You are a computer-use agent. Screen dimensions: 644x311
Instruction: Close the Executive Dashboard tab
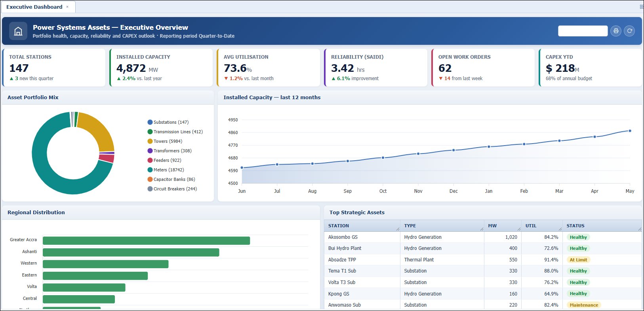pyautogui.click(x=67, y=7)
